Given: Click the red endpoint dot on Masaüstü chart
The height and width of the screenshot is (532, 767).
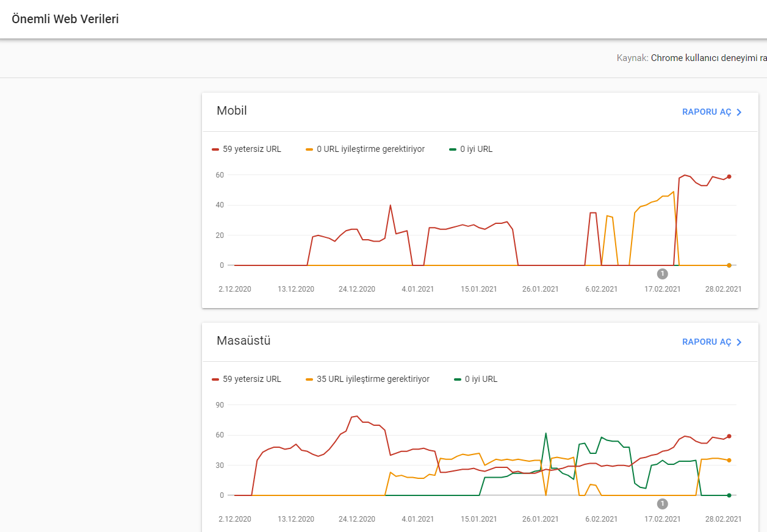Looking at the screenshot, I should pos(729,436).
